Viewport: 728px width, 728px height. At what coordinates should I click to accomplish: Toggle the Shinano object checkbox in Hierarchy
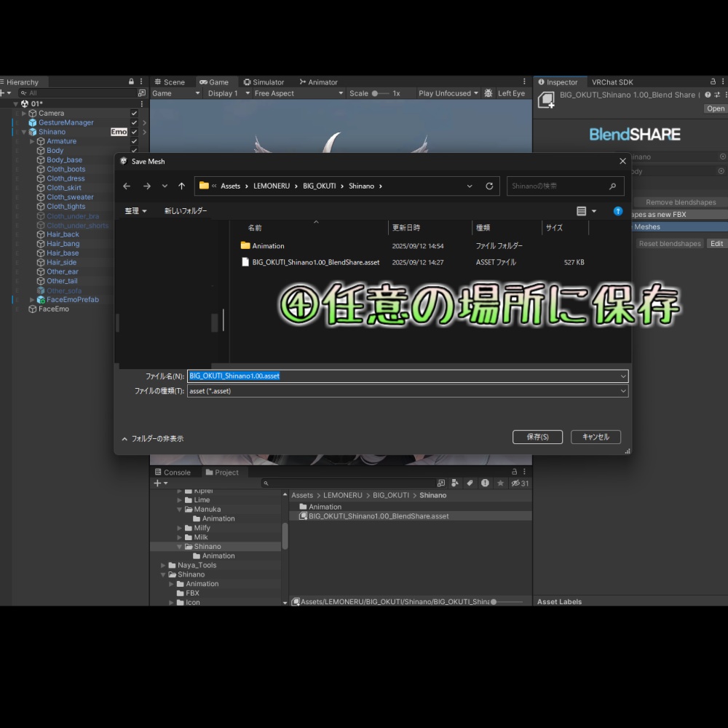pos(134,132)
